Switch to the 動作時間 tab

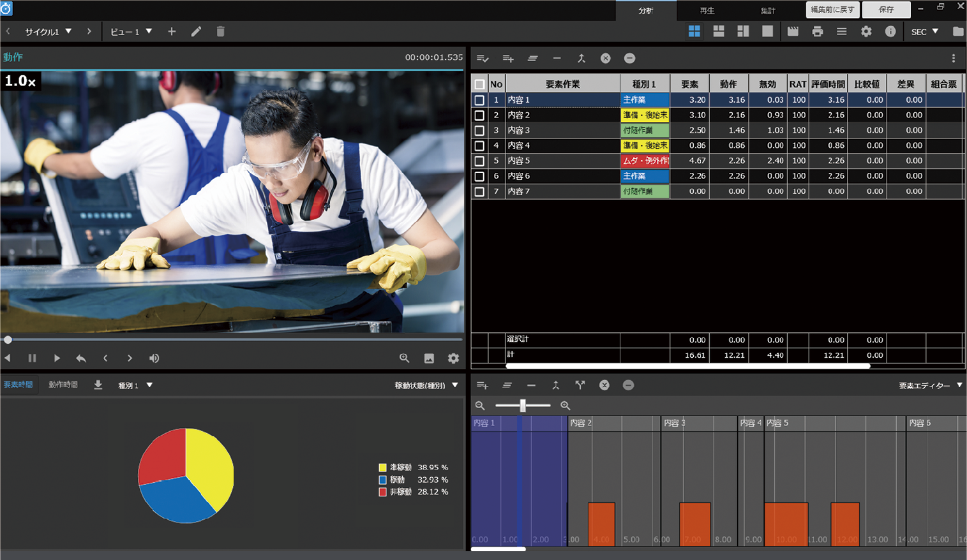63,385
